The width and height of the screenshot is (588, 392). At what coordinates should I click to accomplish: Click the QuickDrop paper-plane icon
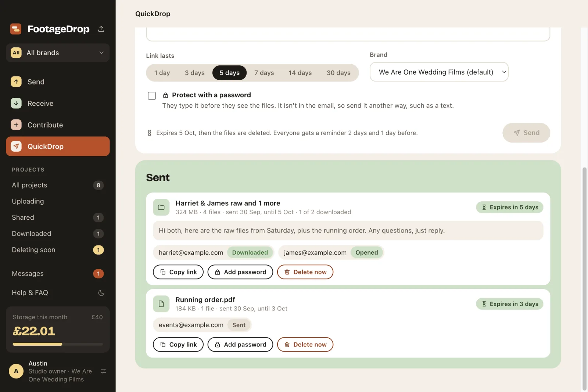[x=16, y=146]
